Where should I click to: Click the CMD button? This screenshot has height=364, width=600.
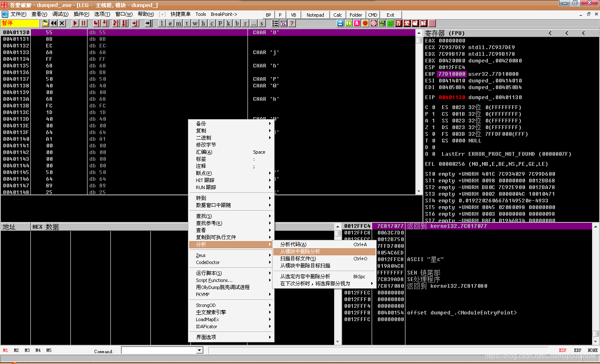coord(373,15)
